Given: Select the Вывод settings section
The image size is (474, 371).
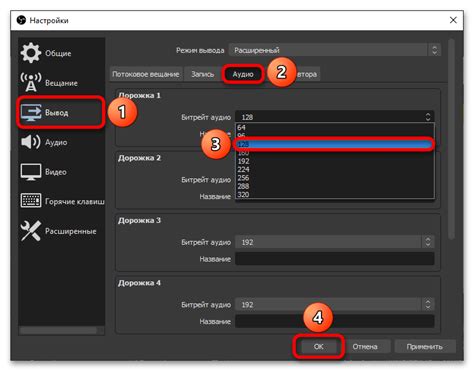Looking at the screenshot, I should pos(62,112).
